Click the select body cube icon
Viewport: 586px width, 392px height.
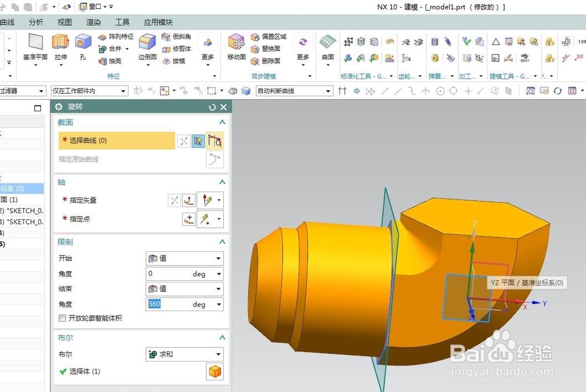[215, 371]
